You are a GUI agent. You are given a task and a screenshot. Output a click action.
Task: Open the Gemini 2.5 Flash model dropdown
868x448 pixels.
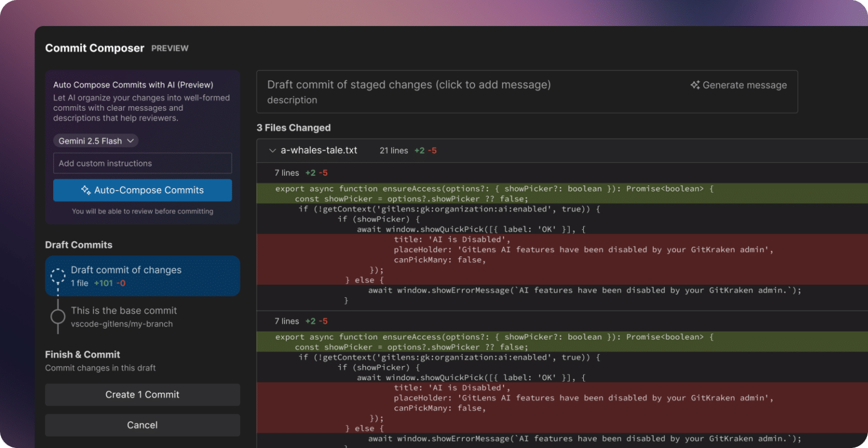tap(96, 141)
